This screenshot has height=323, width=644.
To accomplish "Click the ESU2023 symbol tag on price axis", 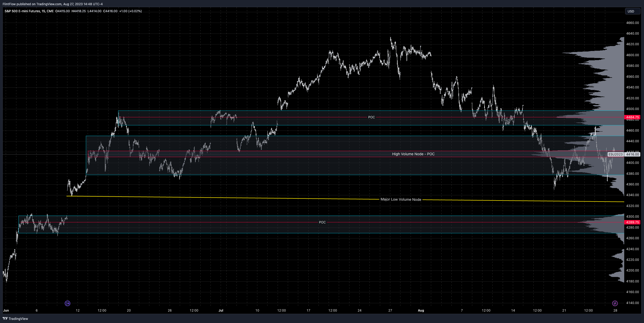I will click(x=615, y=154).
